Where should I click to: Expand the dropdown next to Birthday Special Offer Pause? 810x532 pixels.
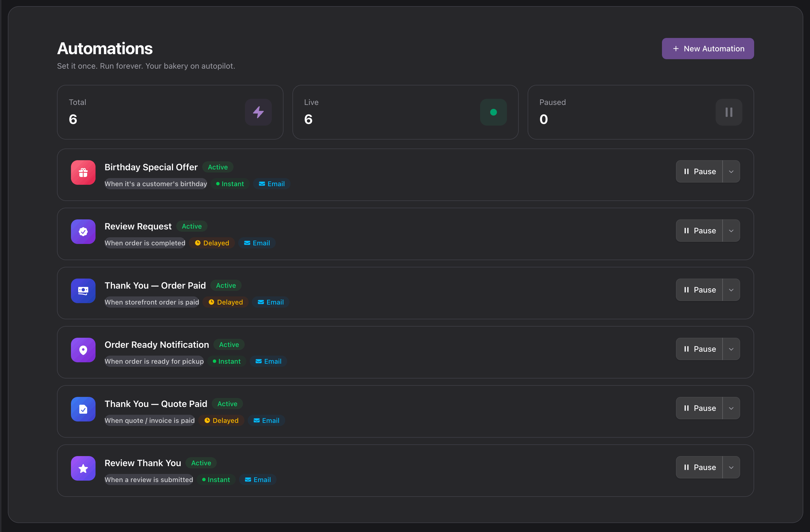(732, 171)
